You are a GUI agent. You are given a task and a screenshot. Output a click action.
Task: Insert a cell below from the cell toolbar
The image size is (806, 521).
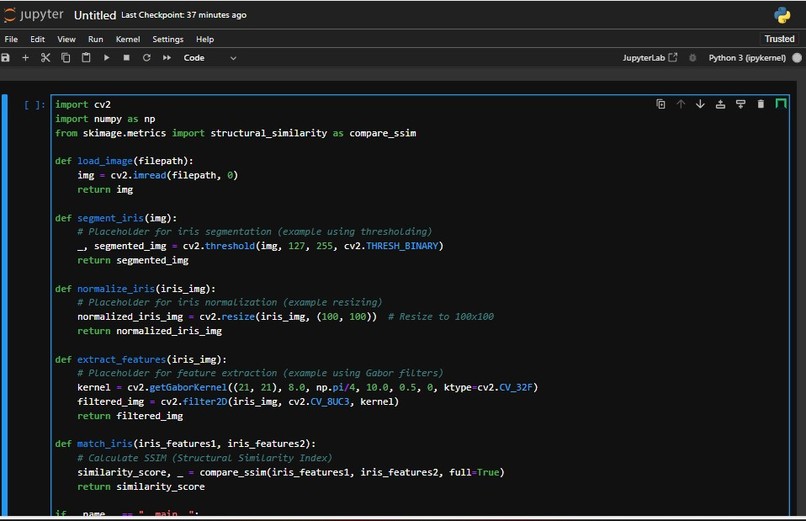click(x=741, y=104)
